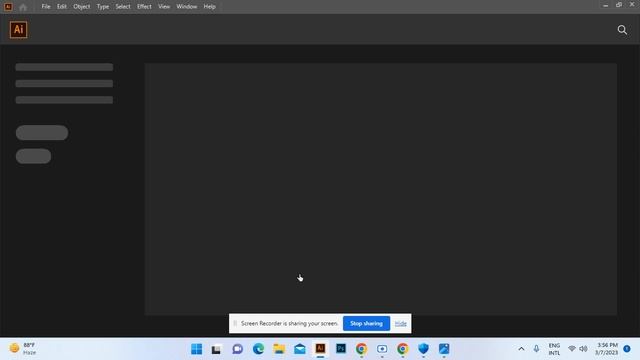The width and height of the screenshot is (640, 360).
Task: Open the notification badge in the tray
Action: coord(627,349)
